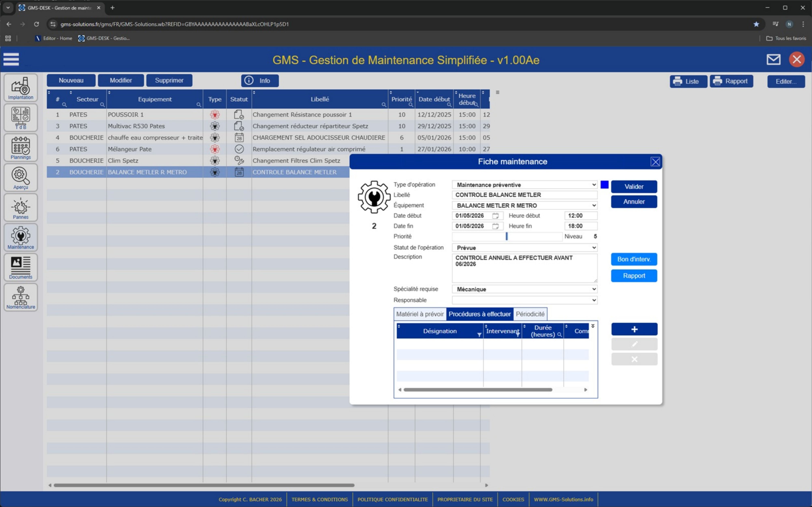Open the Plannings sidebar icon

[x=21, y=148]
